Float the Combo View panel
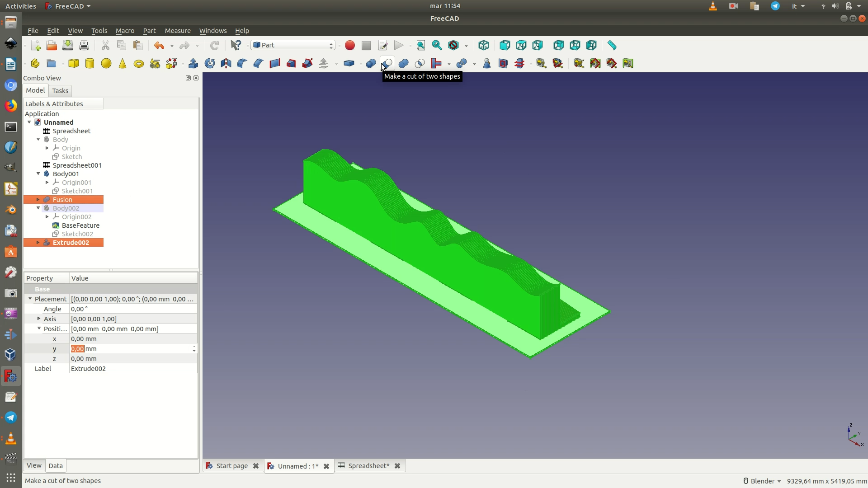The width and height of the screenshot is (868, 488). click(x=188, y=78)
